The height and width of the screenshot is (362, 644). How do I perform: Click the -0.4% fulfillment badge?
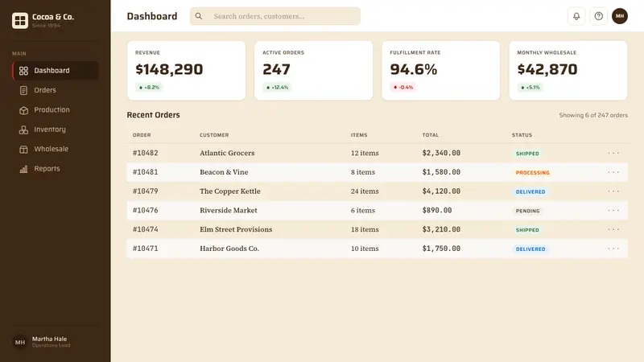tap(403, 88)
